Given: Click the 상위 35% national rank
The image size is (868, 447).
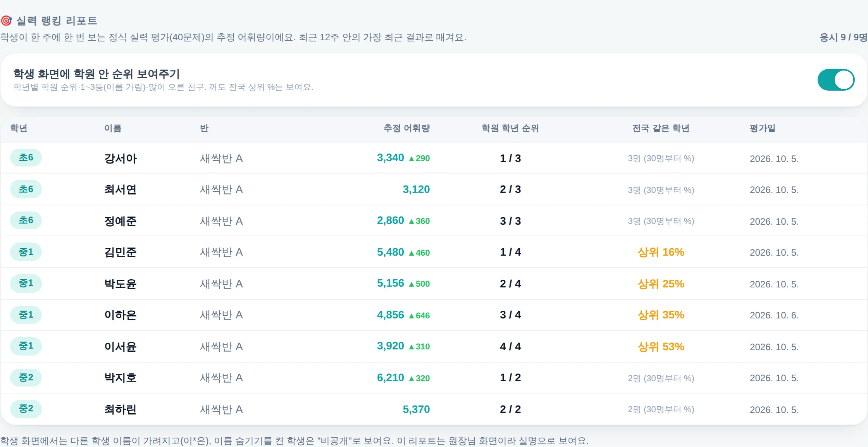Looking at the screenshot, I should pyautogui.click(x=661, y=315).
